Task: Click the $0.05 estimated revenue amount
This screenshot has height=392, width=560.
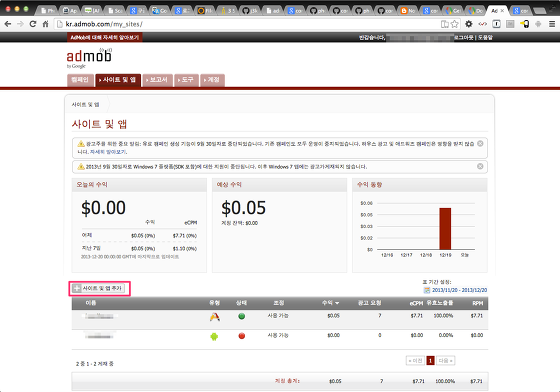Action: (244, 208)
